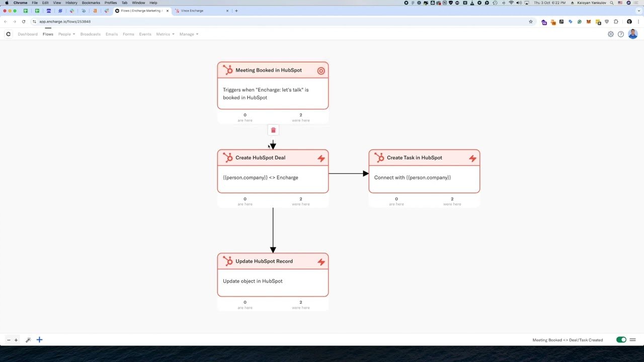
Task: Zoom in the canvas with small plus button
Action: [16, 340]
